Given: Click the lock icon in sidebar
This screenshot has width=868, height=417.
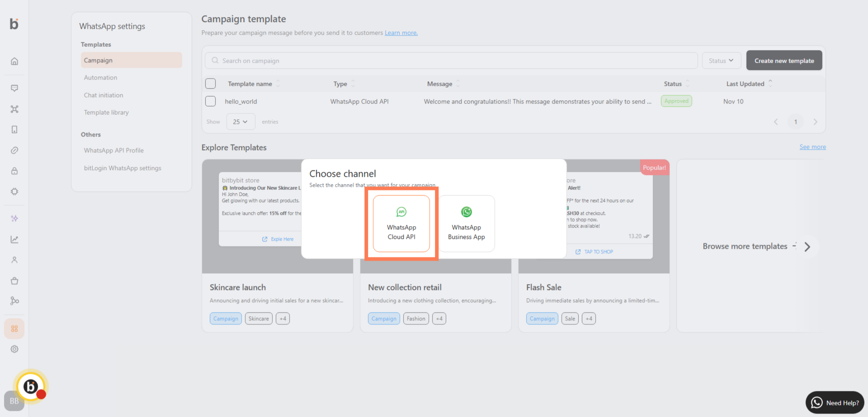Looking at the screenshot, I should pos(14,171).
